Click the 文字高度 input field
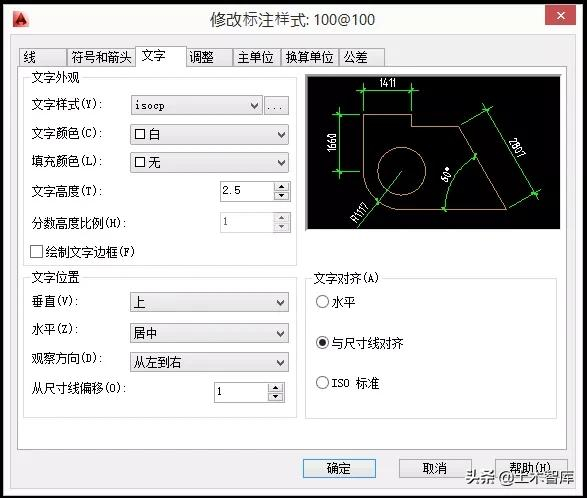This screenshot has width=587, height=498. point(247,191)
